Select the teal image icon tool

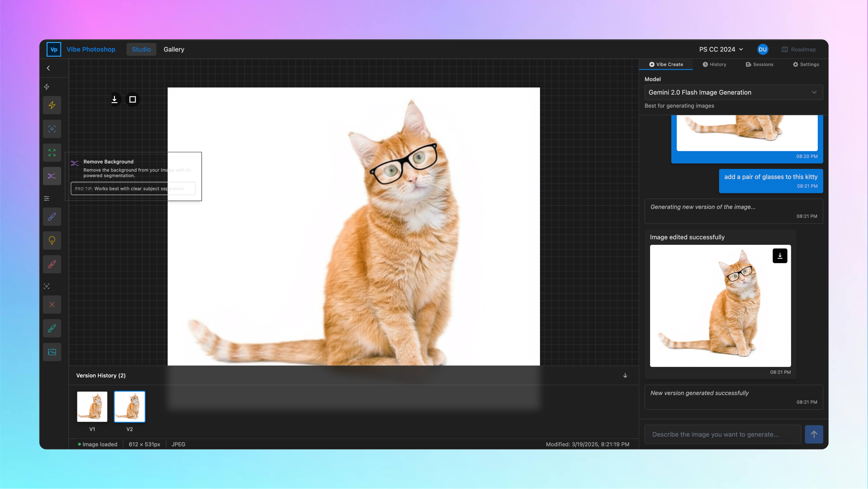[52, 352]
